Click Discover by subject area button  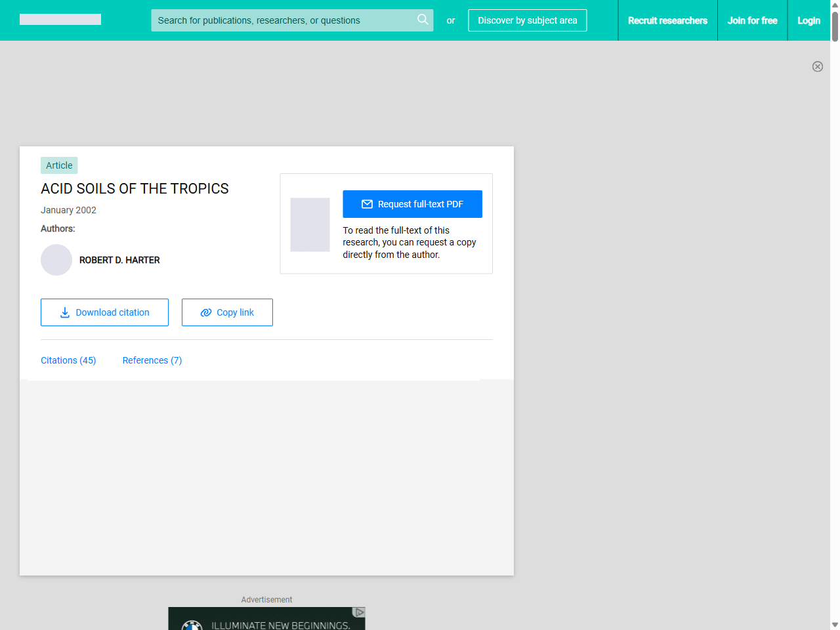[x=527, y=20]
